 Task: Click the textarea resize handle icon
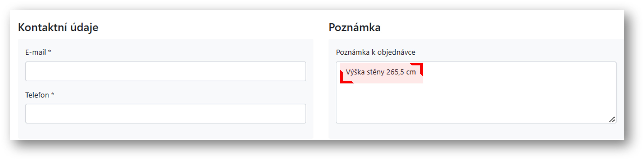click(612, 120)
